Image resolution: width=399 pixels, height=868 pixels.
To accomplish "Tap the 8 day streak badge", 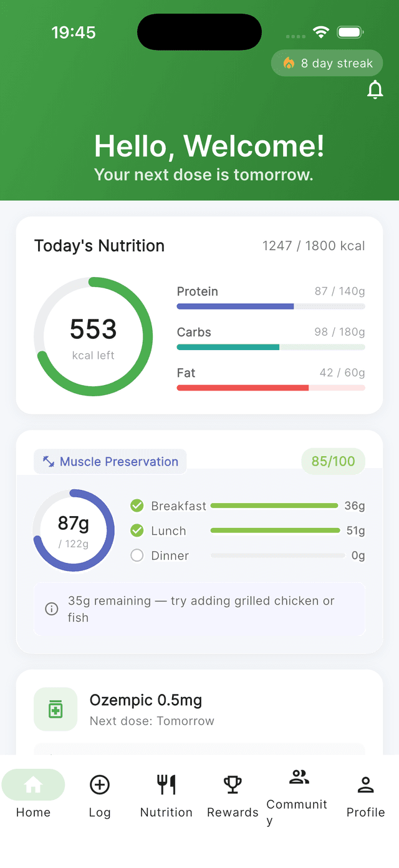I will pyautogui.click(x=327, y=63).
